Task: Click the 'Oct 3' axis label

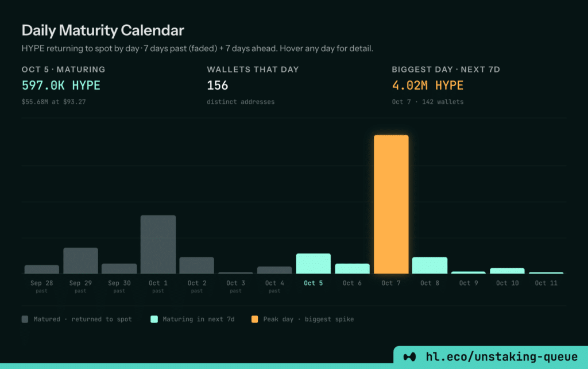Action: tap(236, 283)
